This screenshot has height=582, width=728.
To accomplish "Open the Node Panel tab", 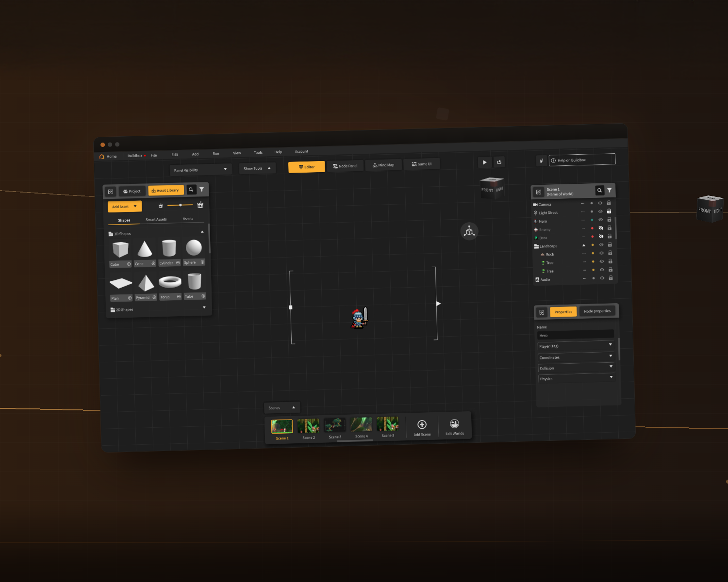I will click(x=345, y=166).
